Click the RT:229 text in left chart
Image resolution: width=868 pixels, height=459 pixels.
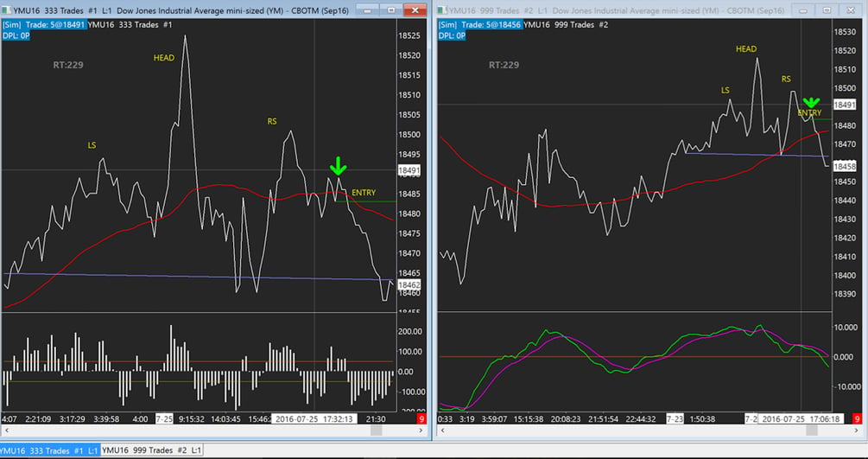tap(68, 65)
